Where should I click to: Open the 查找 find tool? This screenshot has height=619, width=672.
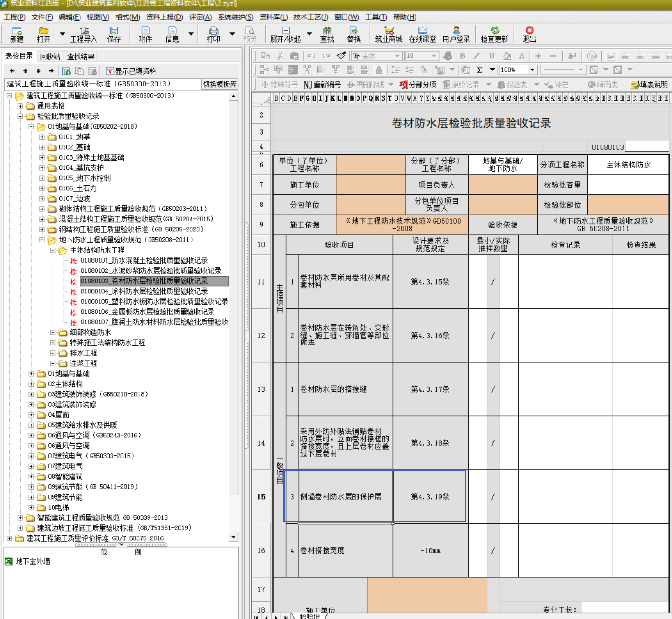327,34
